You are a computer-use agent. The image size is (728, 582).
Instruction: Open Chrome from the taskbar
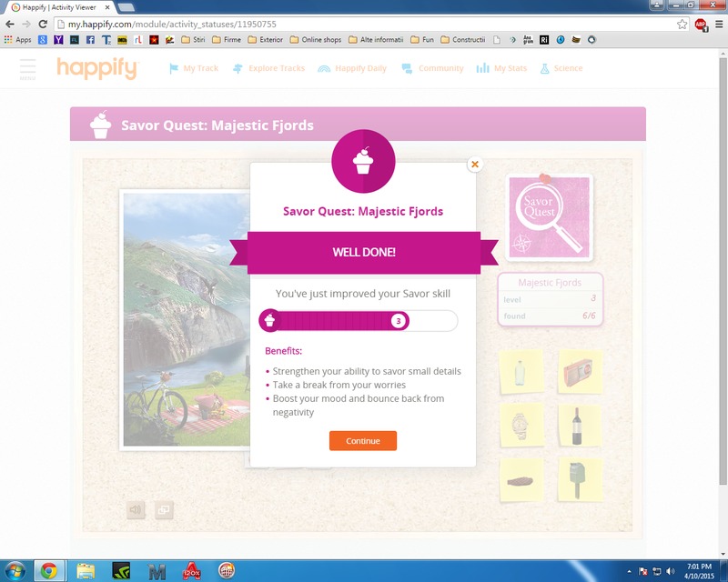[x=49, y=571]
